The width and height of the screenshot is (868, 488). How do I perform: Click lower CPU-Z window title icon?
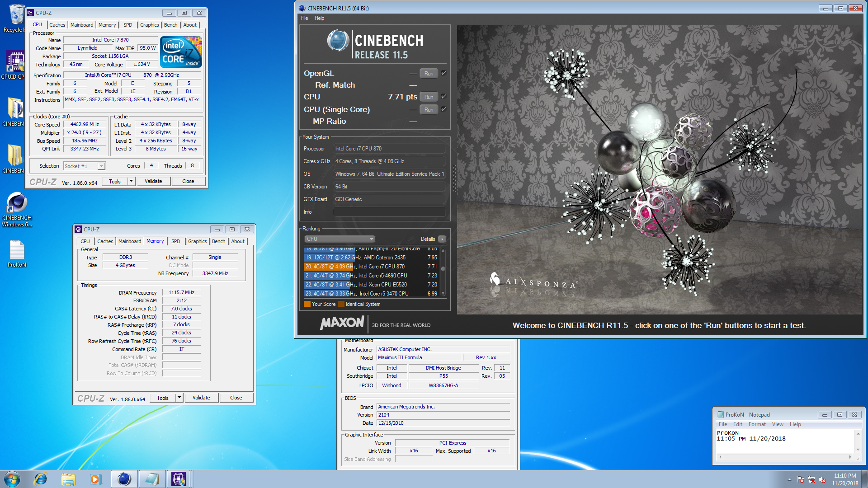click(78, 229)
